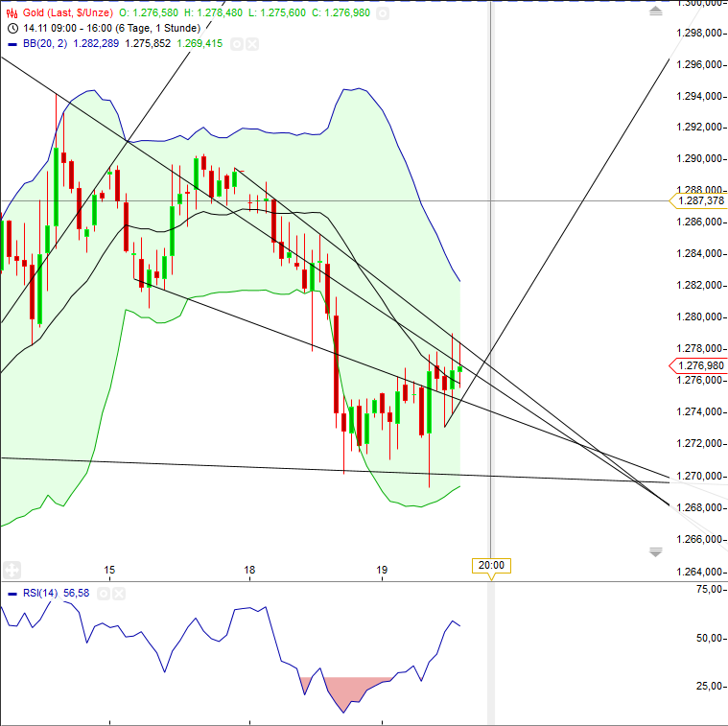Open Gold instrument settings gear icon
Image resolution: width=728 pixels, height=726 pixels.
(383, 13)
